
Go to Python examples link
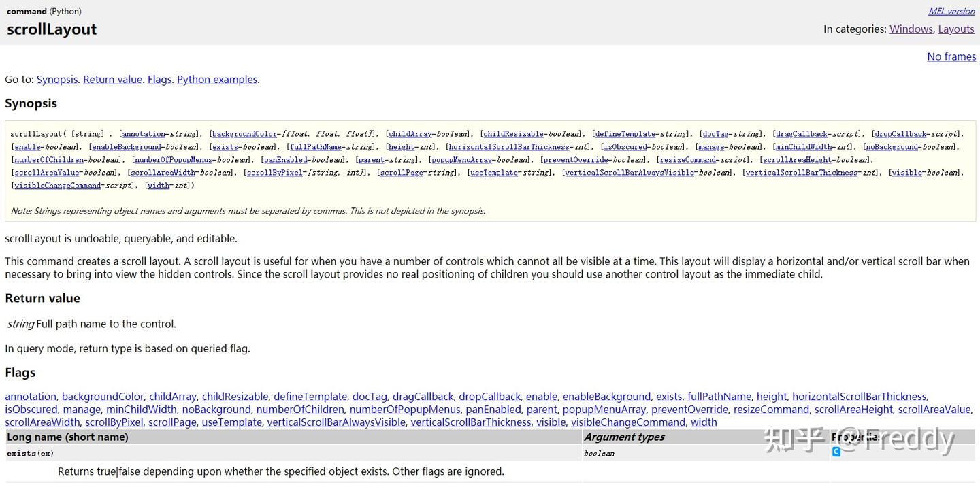[217, 80]
